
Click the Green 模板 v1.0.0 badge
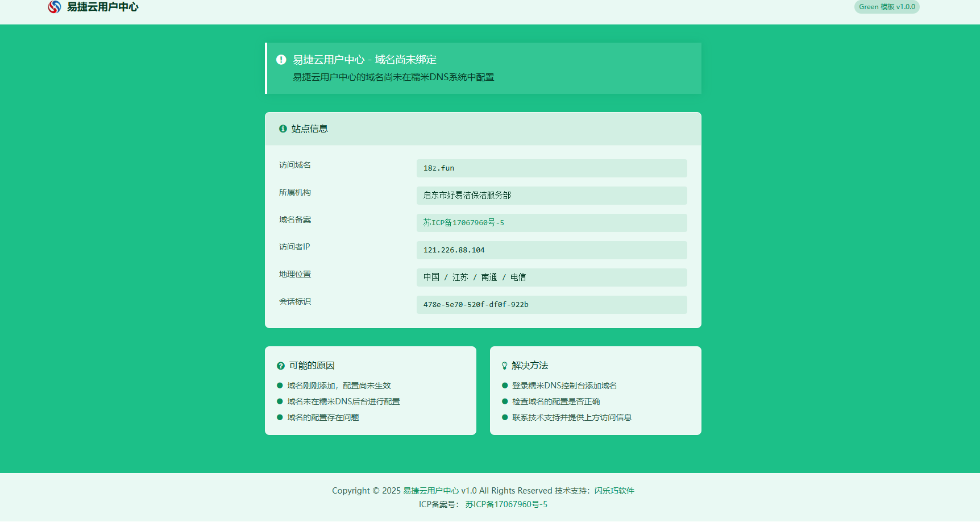(x=887, y=7)
